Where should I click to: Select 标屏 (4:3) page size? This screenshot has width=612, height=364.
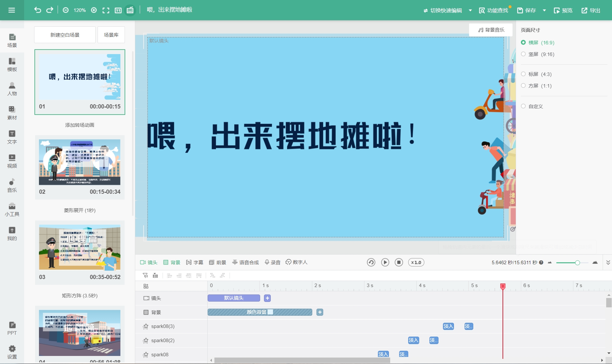(536, 74)
